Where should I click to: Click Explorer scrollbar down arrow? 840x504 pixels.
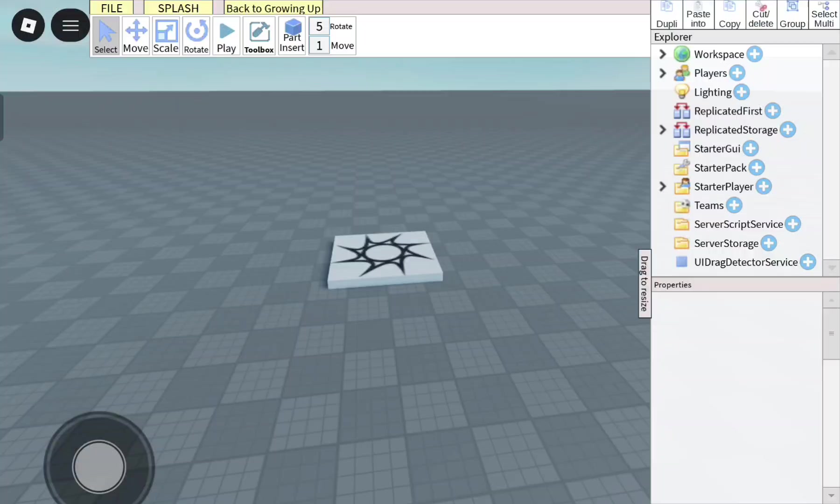831,268
